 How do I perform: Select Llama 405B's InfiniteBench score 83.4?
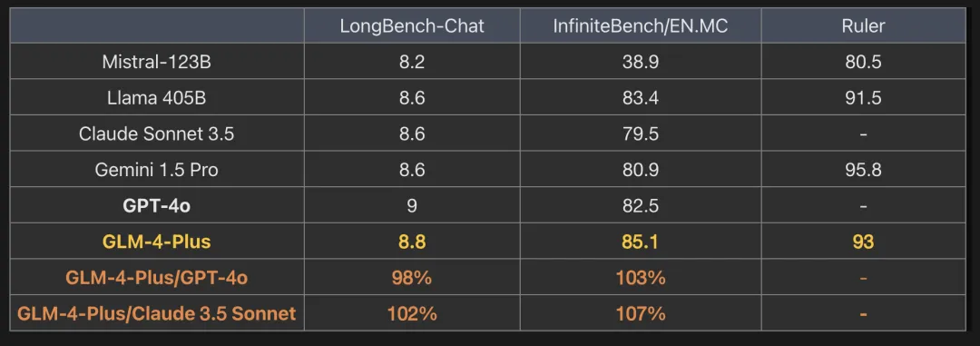pyautogui.click(x=640, y=97)
